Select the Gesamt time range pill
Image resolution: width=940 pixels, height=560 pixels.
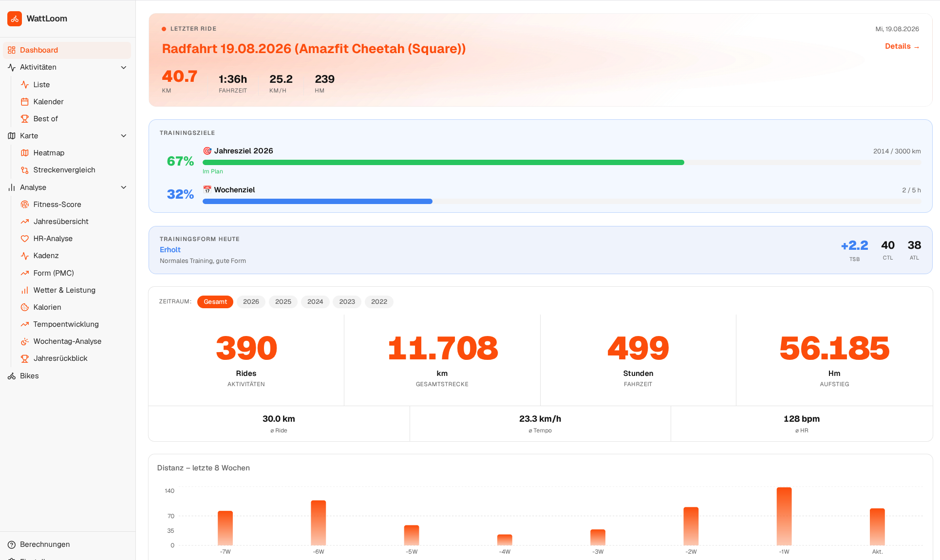[x=215, y=302]
